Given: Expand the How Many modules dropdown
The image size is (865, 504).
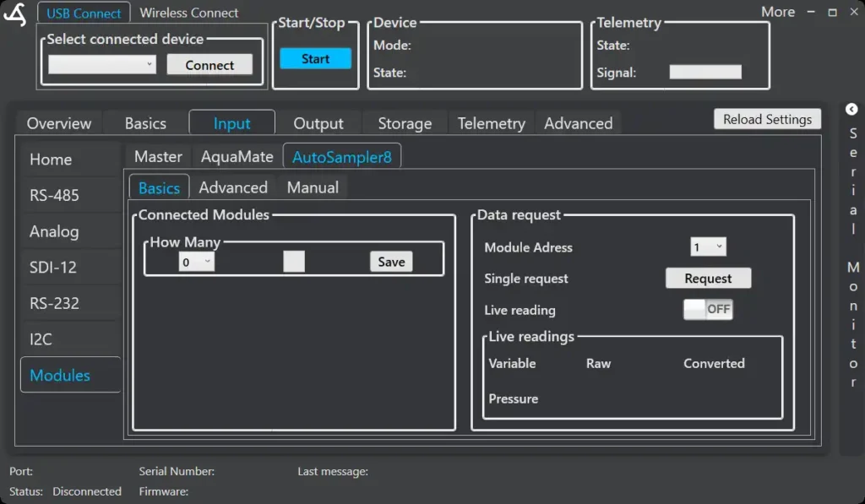Looking at the screenshot, I should (197, 263).
